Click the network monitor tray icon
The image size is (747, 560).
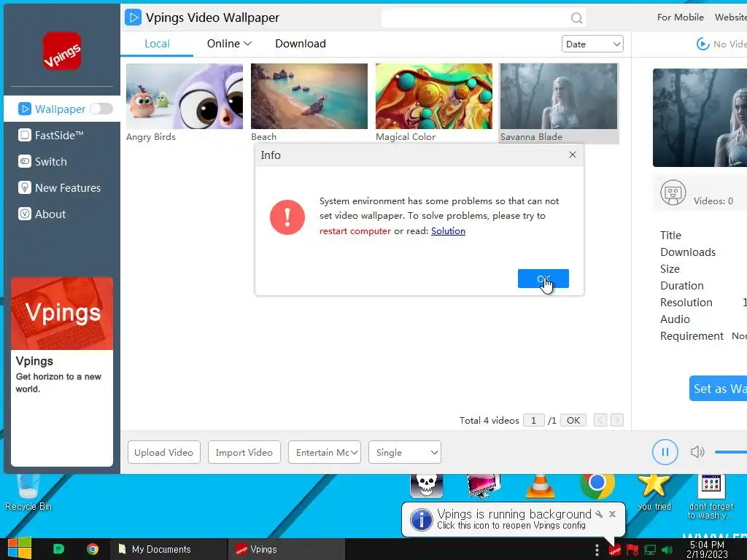point(650,550)
